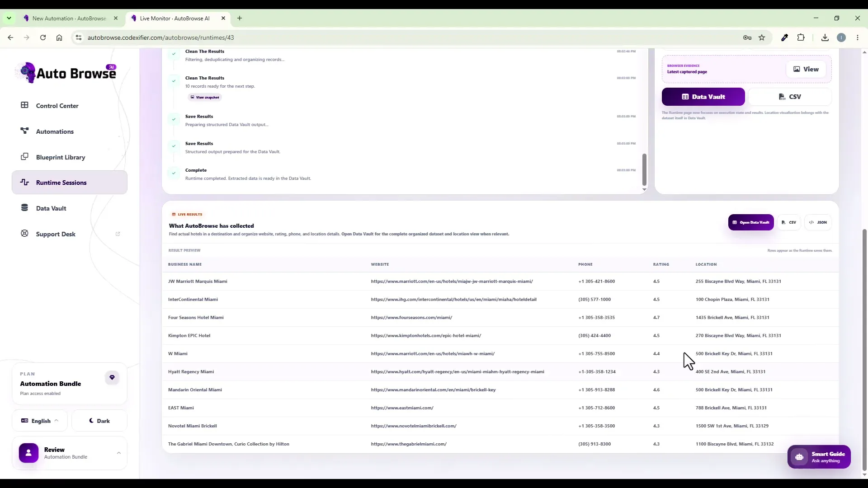Click the Rating column header

661,264
